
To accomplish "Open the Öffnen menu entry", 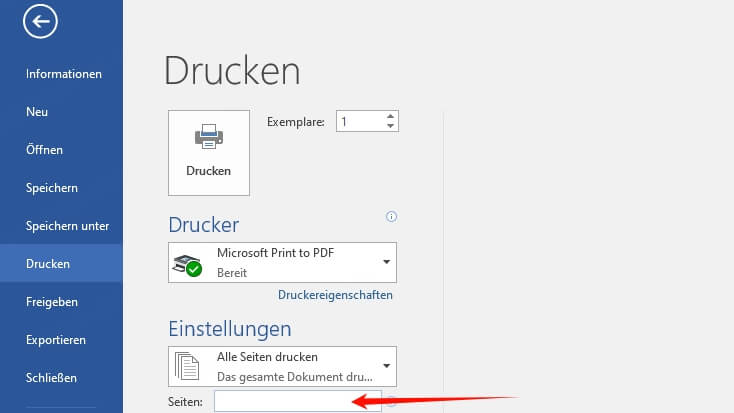I will tap(44, 150).
